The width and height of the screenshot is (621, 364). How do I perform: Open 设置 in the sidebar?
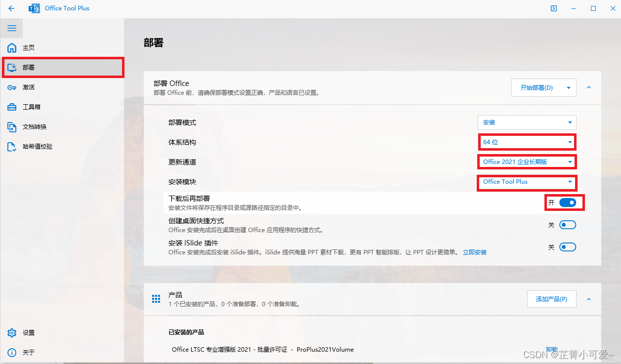click(62, 333)
